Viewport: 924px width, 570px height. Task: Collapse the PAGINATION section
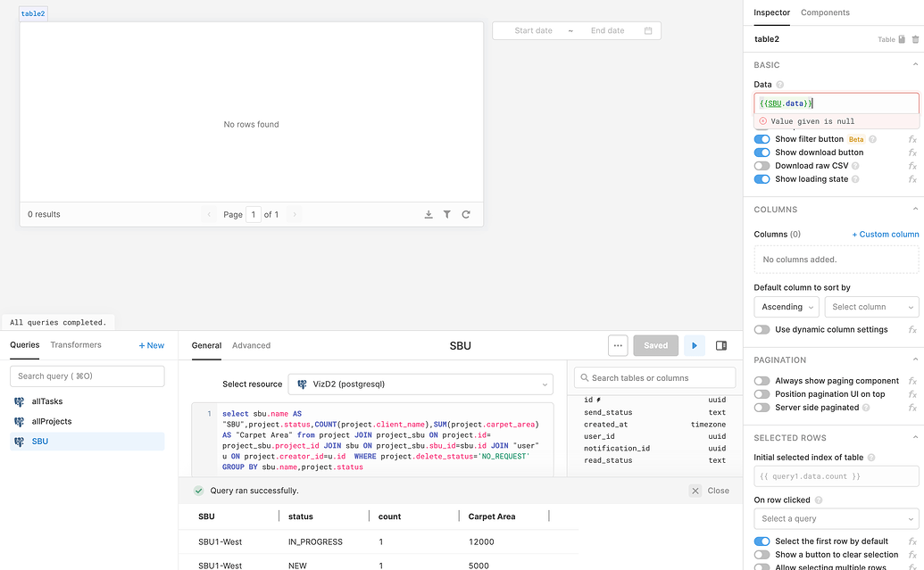tap(915, 359)
